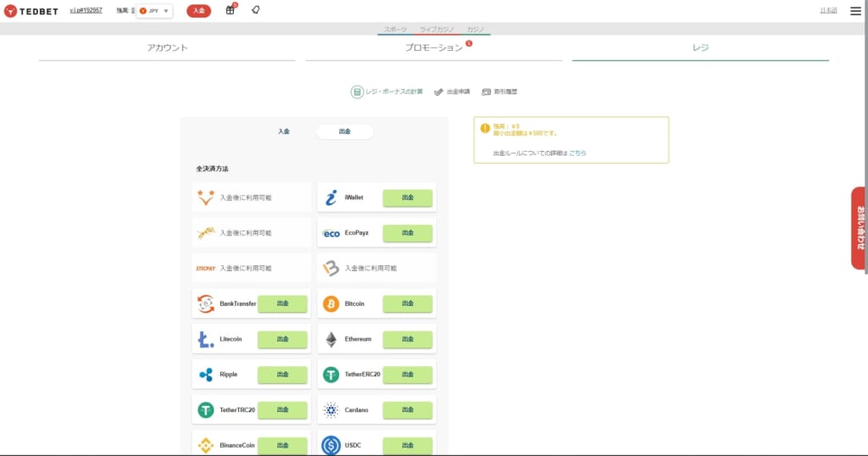Click the calculator icon for bonus calculation
This screenshot has height=456, width=868.
tap(357, 92)
